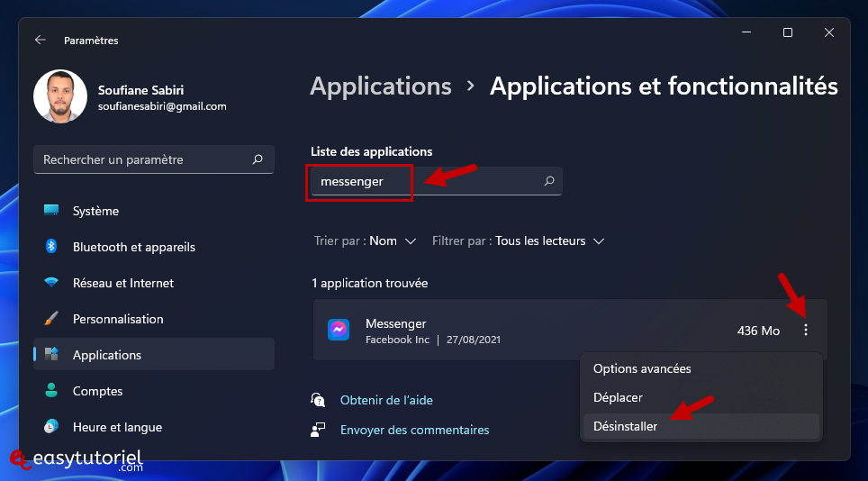
Task: Click the help headset icon
Action: (x=318, y=400)
